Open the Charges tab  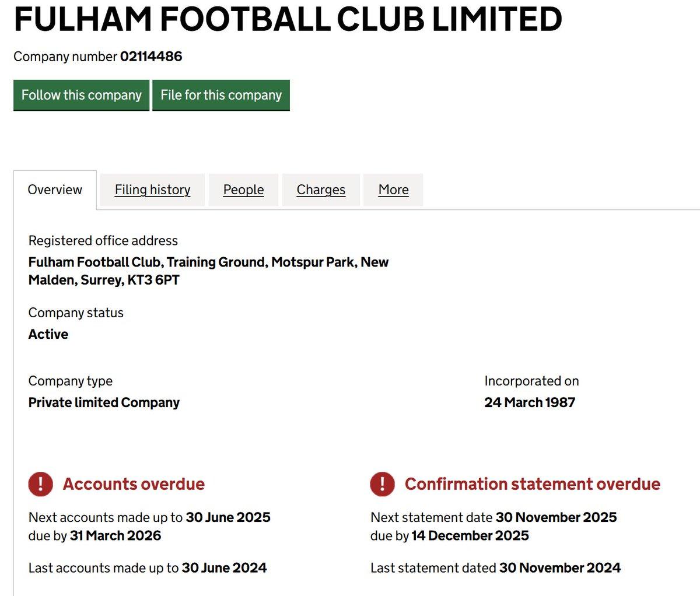[321, 190]
